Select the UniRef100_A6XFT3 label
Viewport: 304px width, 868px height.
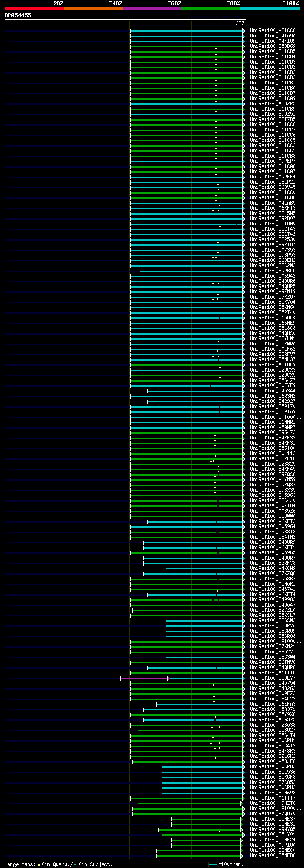point(273,208)
